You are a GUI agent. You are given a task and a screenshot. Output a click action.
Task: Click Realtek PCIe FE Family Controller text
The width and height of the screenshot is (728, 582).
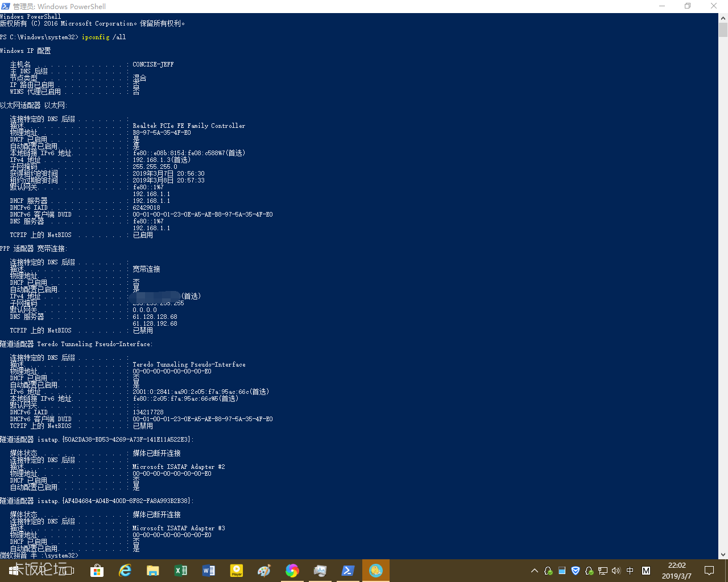coord(189,126)
